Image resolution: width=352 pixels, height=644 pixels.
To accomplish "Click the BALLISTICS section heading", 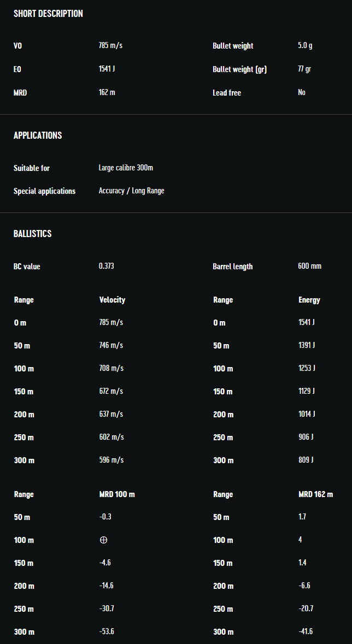I will point(32,234).
